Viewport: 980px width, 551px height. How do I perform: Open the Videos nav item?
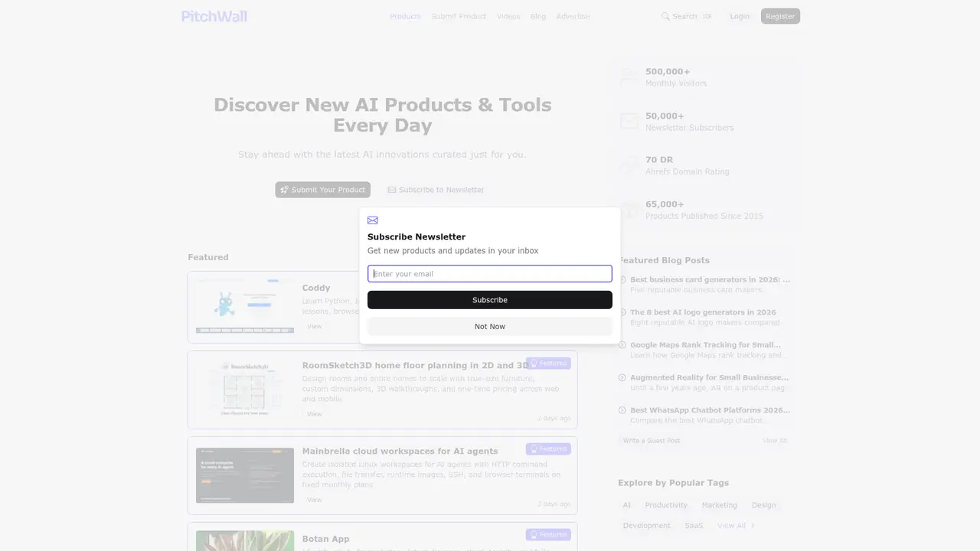click(x=508, y=16)
